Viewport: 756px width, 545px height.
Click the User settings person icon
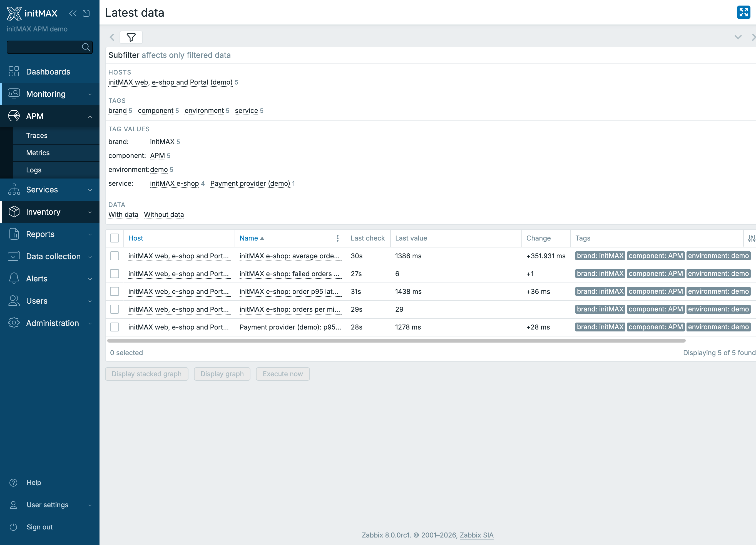point(13,505)
